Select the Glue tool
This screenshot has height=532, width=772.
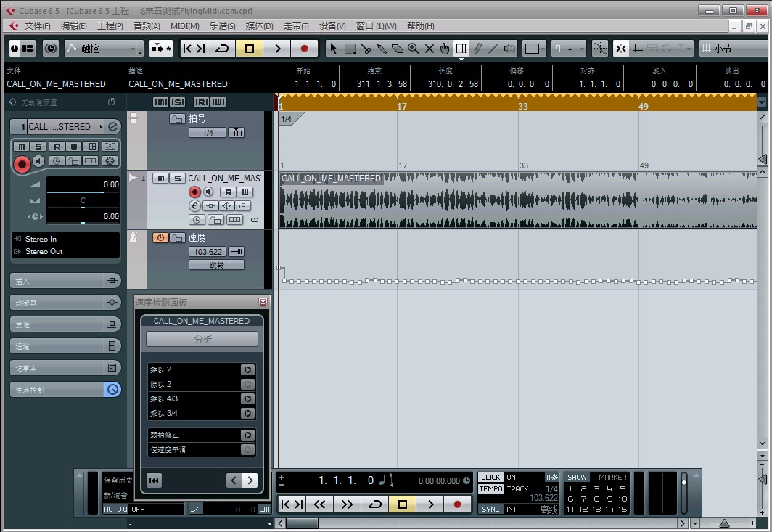pyautogui.click(x=382, y=49)
